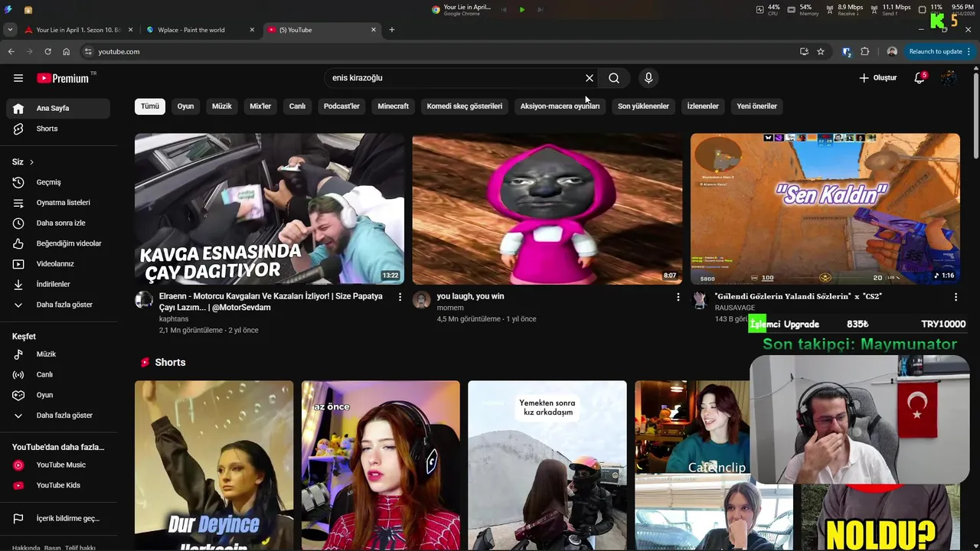Screen dimensions: 980x551
Task: Expand Daha fazla göster under Keşfet
Action: tap(58, 416)
